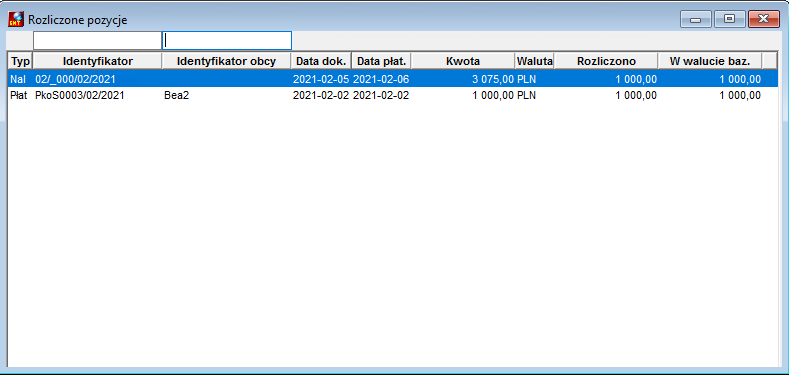The height and width of the screenshot is (376, 790).
Task: Click W walucie baz. value in Płat row
Action: coord(740,95)
